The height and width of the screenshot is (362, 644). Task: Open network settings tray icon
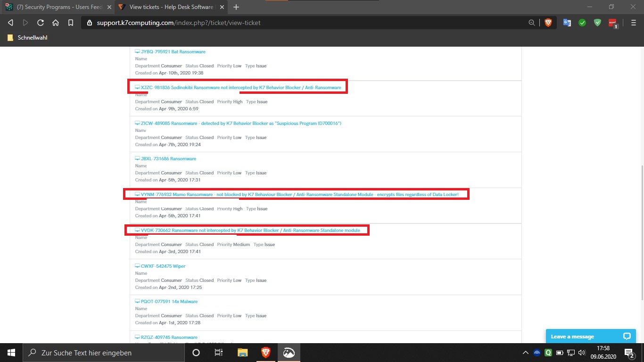tap(571, 353)
